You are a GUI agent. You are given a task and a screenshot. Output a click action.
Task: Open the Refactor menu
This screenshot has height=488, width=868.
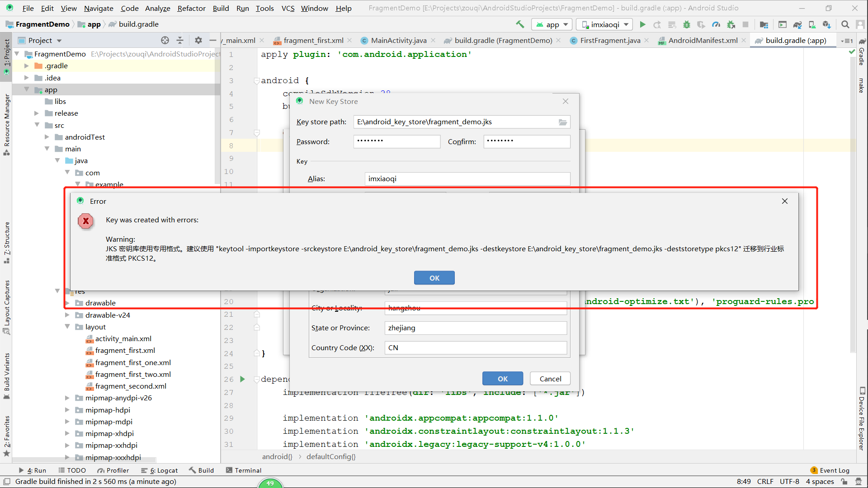[x=191, y=8]
